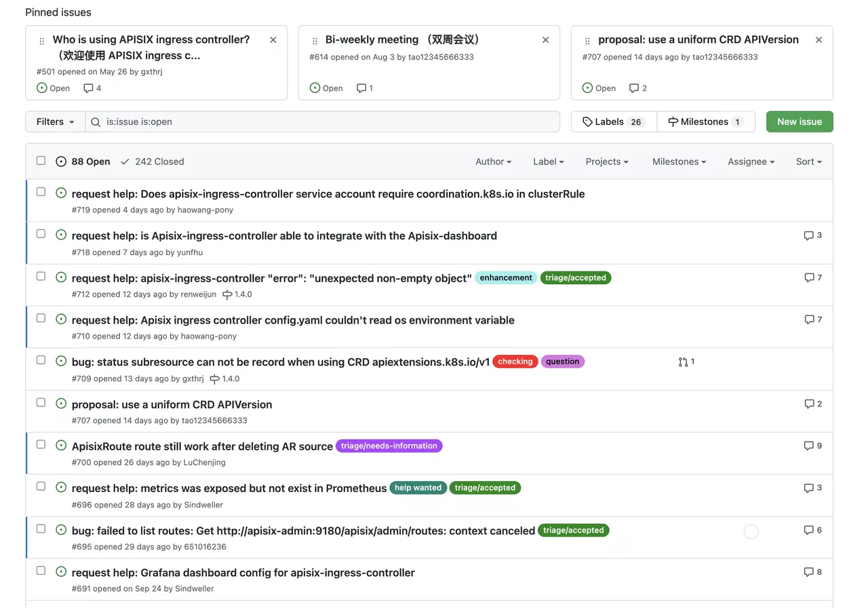868x608 pixels.
Task: Unpin the 'Who is using APISIX' pinned issue
Action: pos(273,40)
